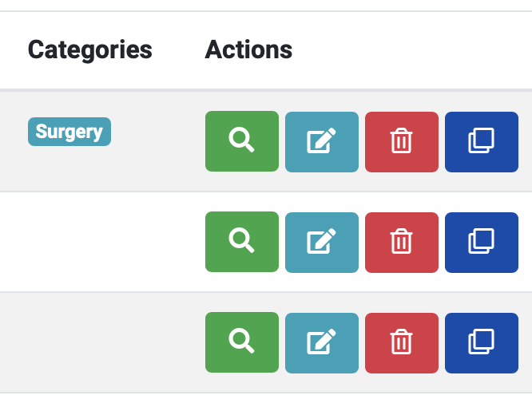The image size is (532, 399).
Task: Duplicate the Surgery row entry
Action: [482, 142]
